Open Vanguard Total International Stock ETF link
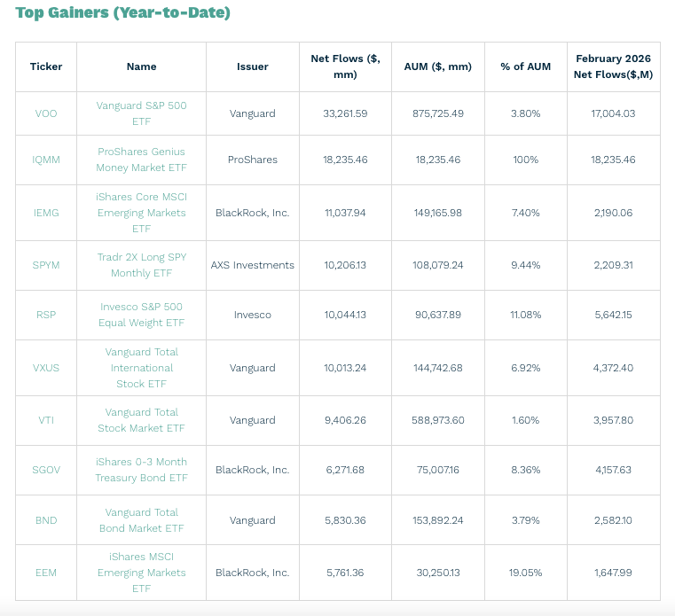The width and height of the screenshot is (675, 616). click(141, 368)
